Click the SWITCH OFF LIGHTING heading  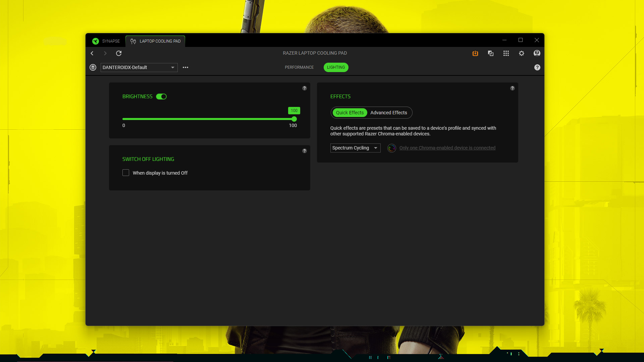pyautogui.click(x=148, y=159)
